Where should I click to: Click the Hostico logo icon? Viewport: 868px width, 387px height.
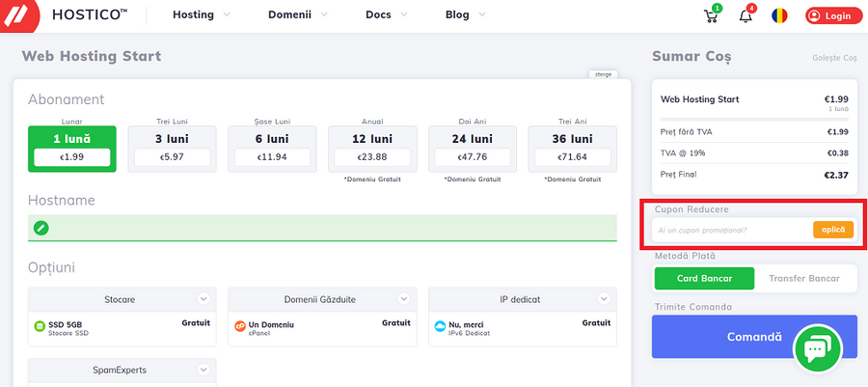pyautogui.click(x=20, y=15)
